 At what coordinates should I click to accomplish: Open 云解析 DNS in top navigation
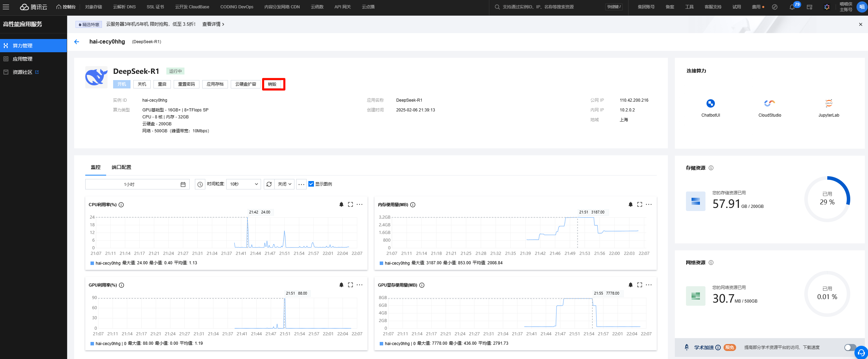coord(124,7)
